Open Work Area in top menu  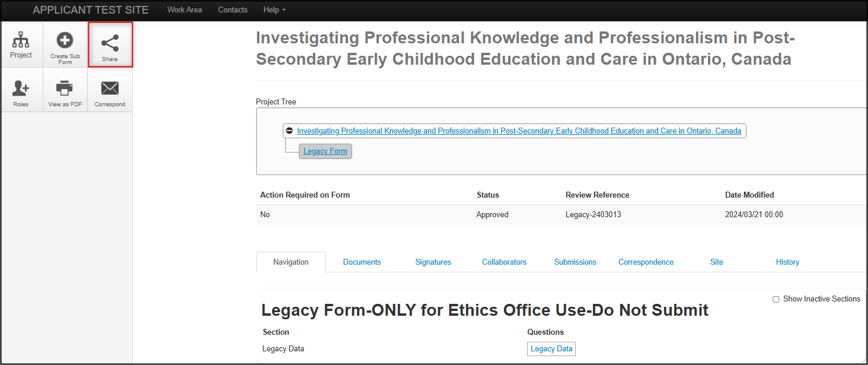pyautogui.click(x=184, y=10)
